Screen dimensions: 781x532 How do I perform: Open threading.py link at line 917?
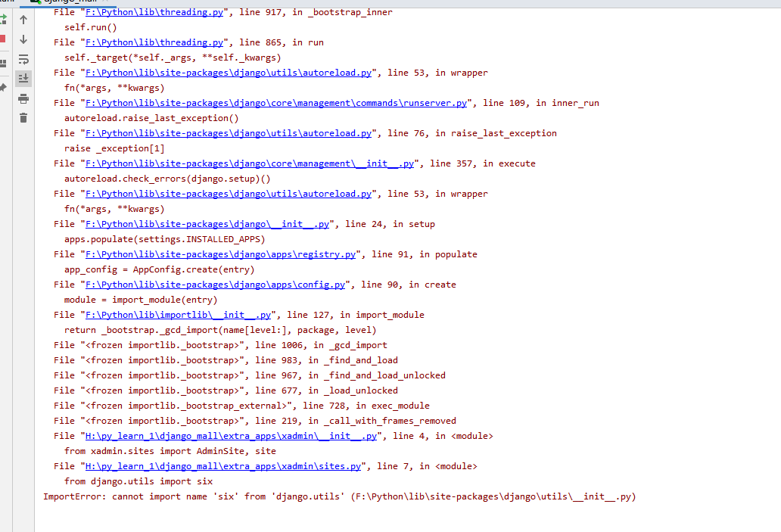[x=154, y=12]
